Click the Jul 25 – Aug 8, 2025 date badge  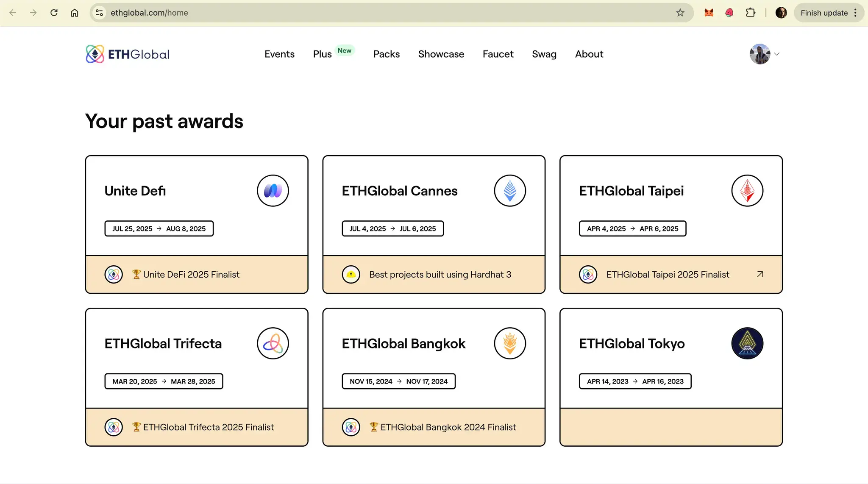click(x=159, y=228)
